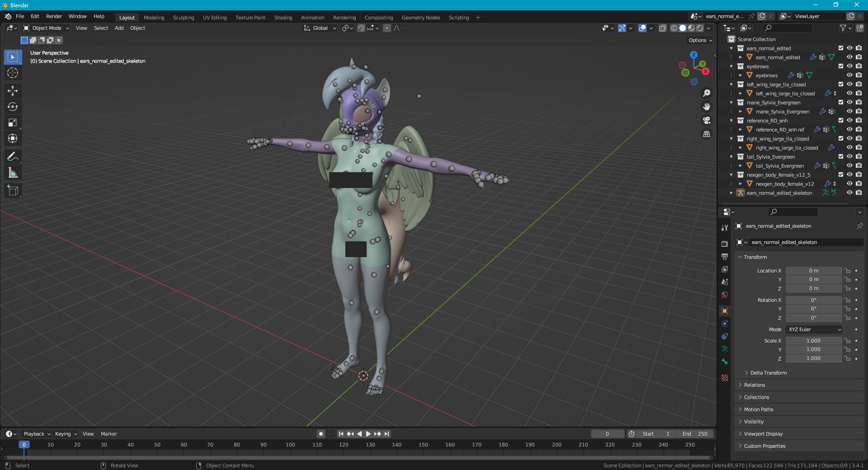The image size is (868, 470).
Task: Select the Move tool
Action: (13, 91)
